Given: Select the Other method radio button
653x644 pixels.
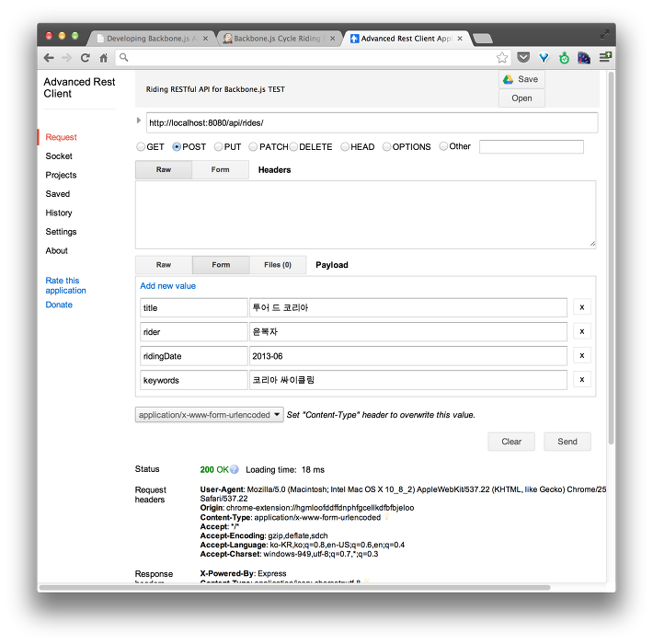Looking at the screenshot, I should click(443, 146).
